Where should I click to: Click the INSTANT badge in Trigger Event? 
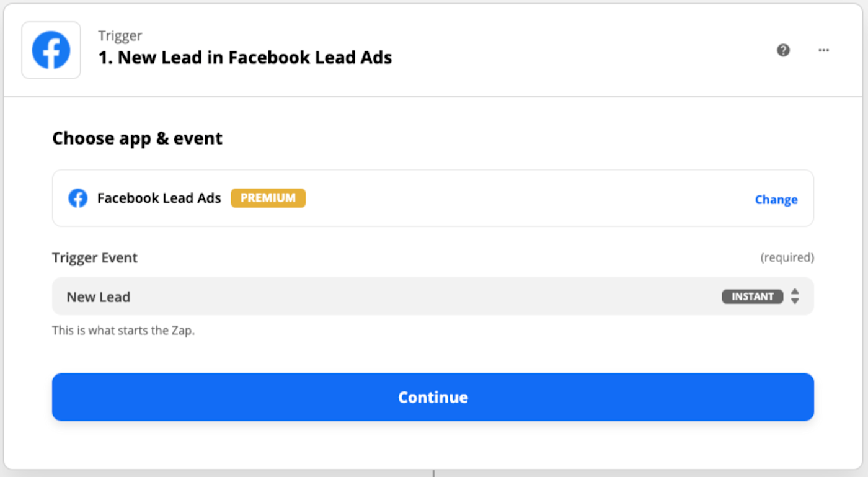pyautogui.click(x=752, y=296)
